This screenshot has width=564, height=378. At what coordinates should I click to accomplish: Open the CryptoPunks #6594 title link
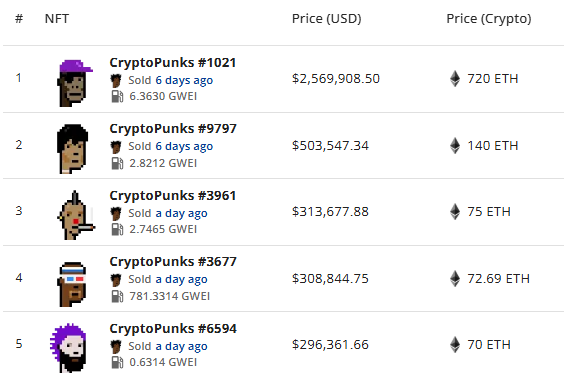[x=173, y=329]
